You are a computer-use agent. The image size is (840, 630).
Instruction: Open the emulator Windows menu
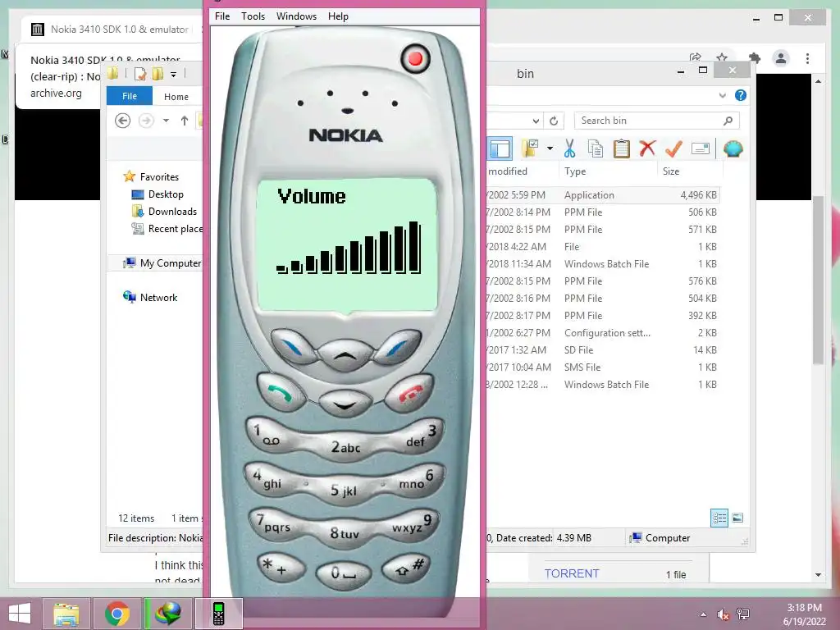[x=296, y=16]
